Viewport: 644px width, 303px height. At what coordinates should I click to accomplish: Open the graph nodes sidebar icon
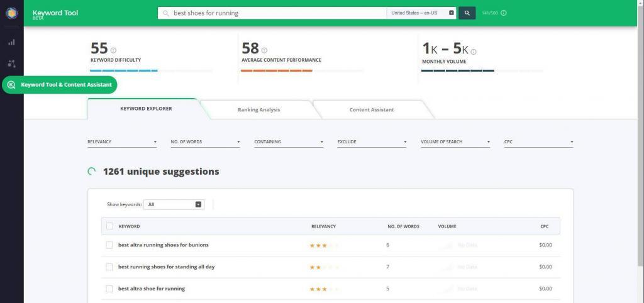(11, 63)
